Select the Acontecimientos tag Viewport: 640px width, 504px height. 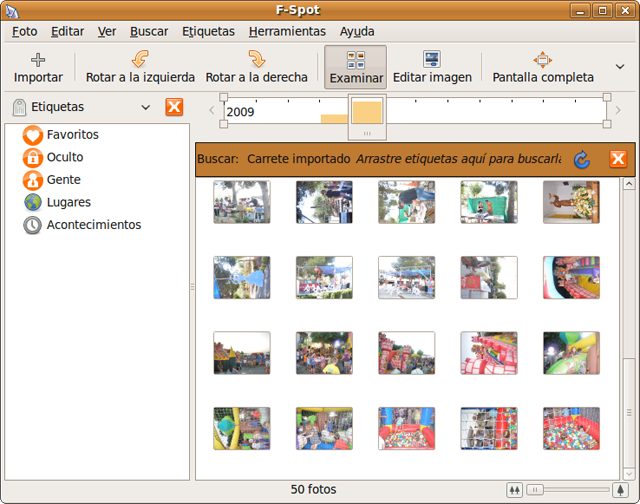click(x=93, y=225)
